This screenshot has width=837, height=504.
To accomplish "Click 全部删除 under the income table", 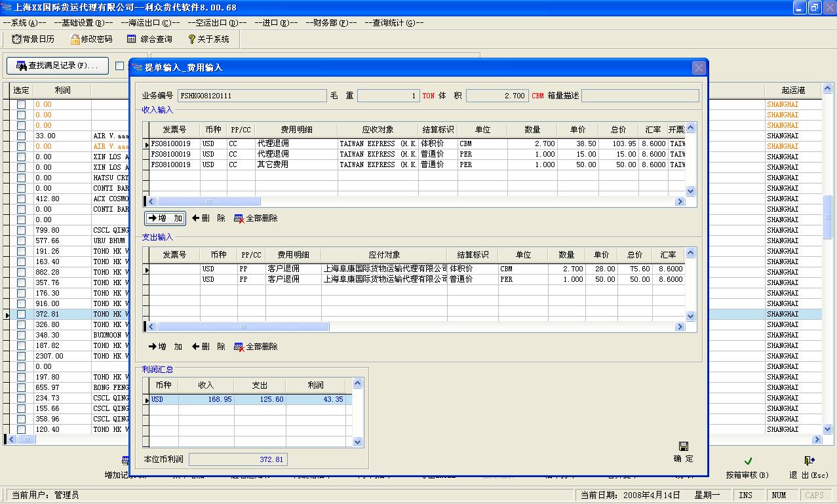I will [256, 218].
